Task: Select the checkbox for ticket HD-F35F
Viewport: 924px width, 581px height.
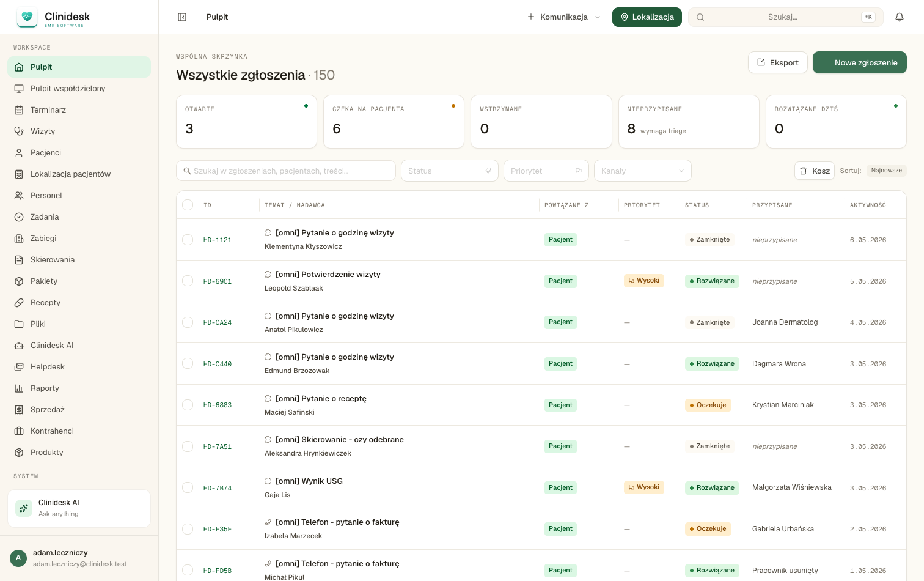Action: [188, 529]
